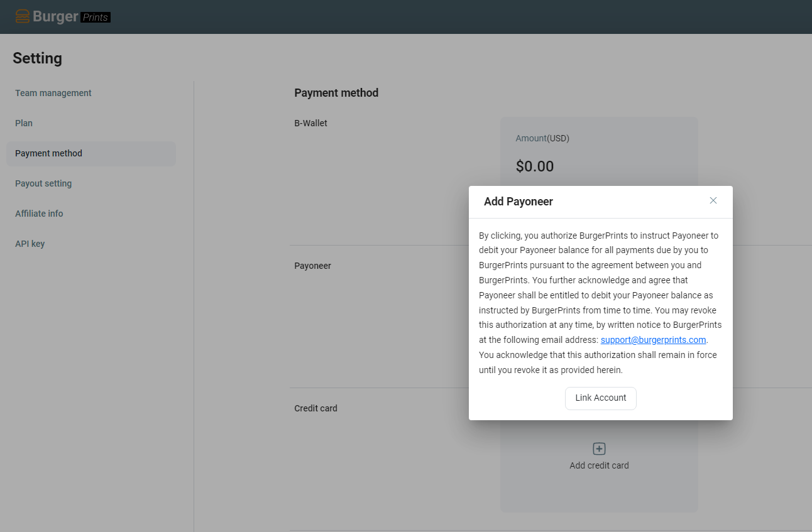Viewport: 812px width, 532px height.
Task: Open the API key section
Action: 30,244
